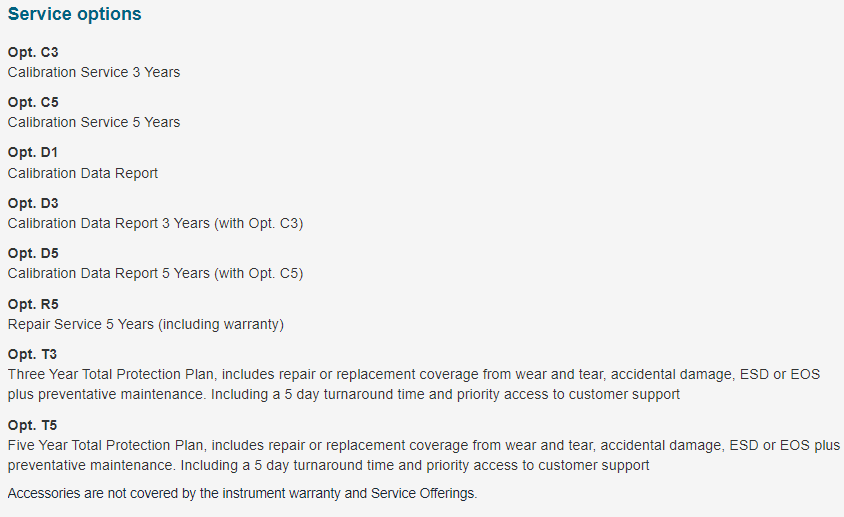Image resolution: width=844 pixels, height=517 pixels.
Task: Click the Accessories warranty note
Action: [242, 493]
